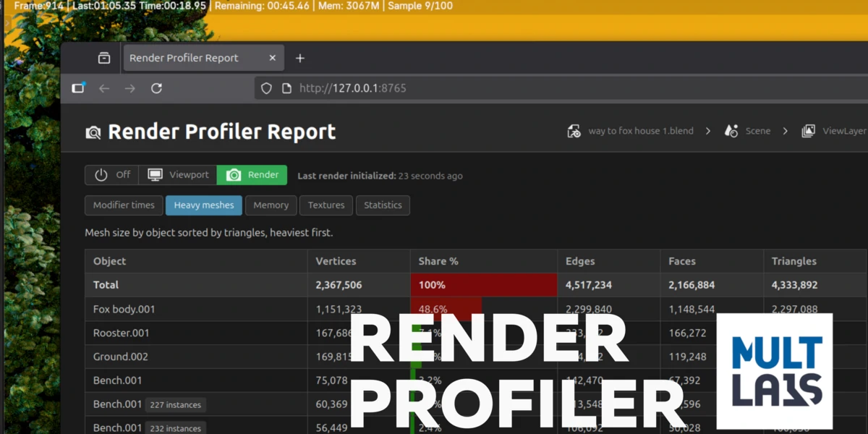Expand the breadcrumb chevron after blend filename

tap(707, 131)
